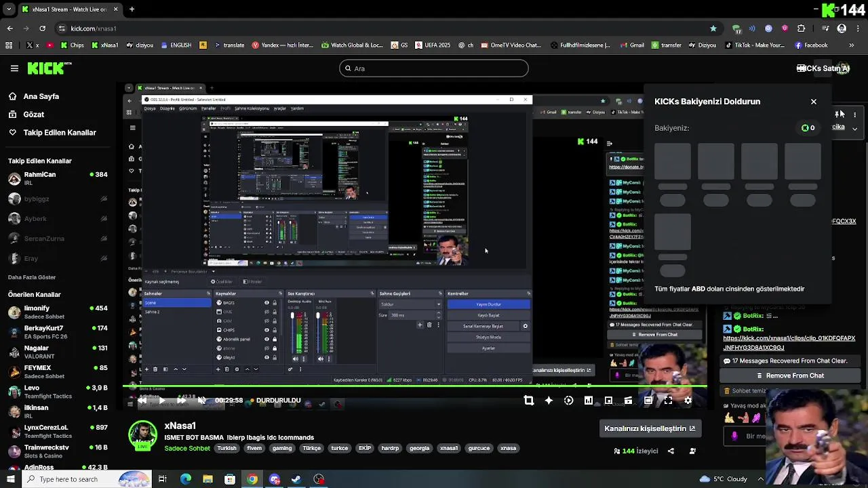
Task: Mute Desktop Audio speaker icon
Action: [296, 359]
